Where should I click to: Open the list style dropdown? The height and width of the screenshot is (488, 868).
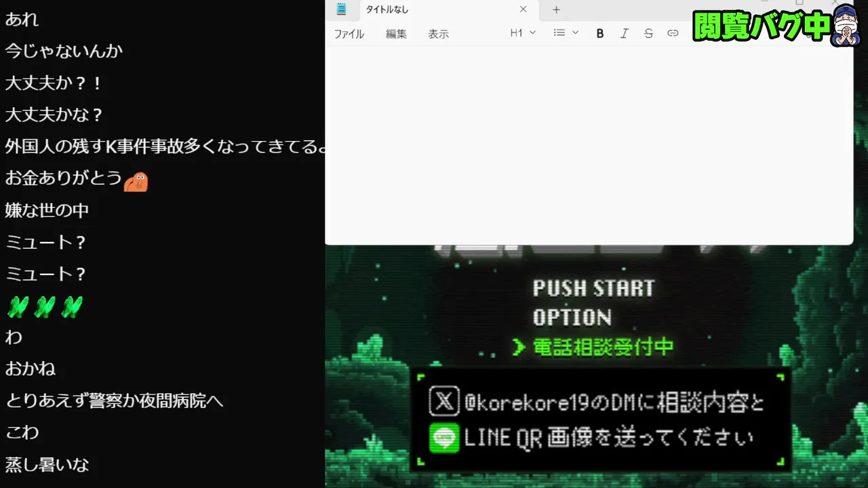point(566,33)
